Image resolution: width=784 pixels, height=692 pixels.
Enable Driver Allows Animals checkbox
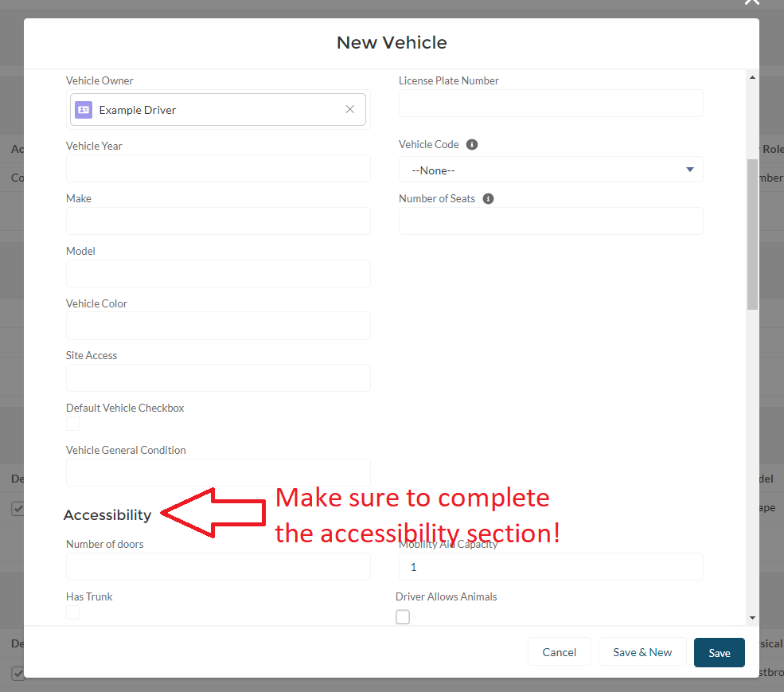click(x=403, y=617)
